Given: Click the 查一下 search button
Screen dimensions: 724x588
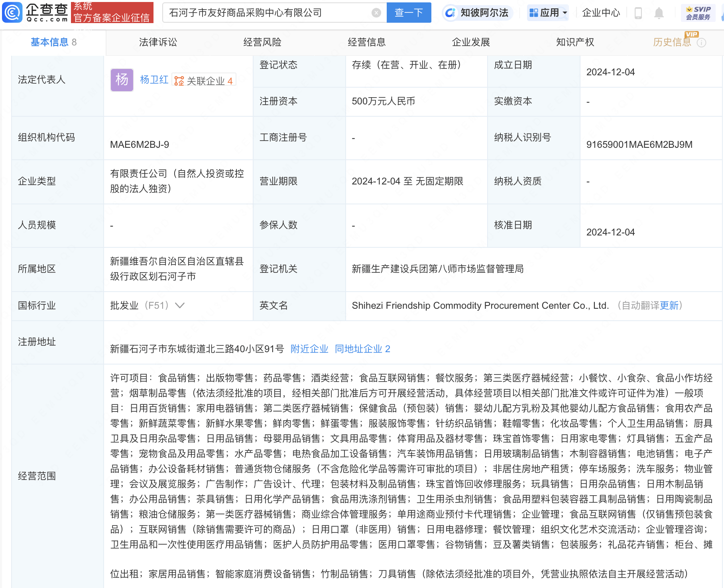Looking at the screenshot, I should point(409,13).
